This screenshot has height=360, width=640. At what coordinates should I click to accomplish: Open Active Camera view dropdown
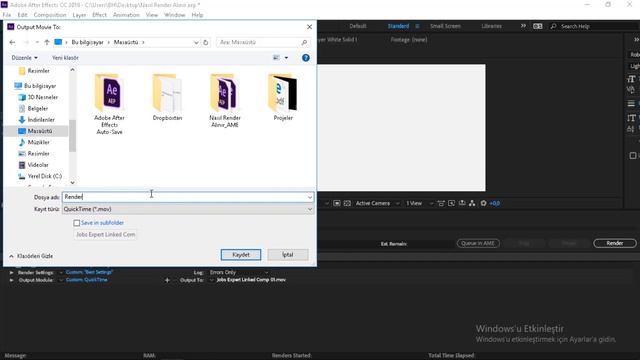377,203
